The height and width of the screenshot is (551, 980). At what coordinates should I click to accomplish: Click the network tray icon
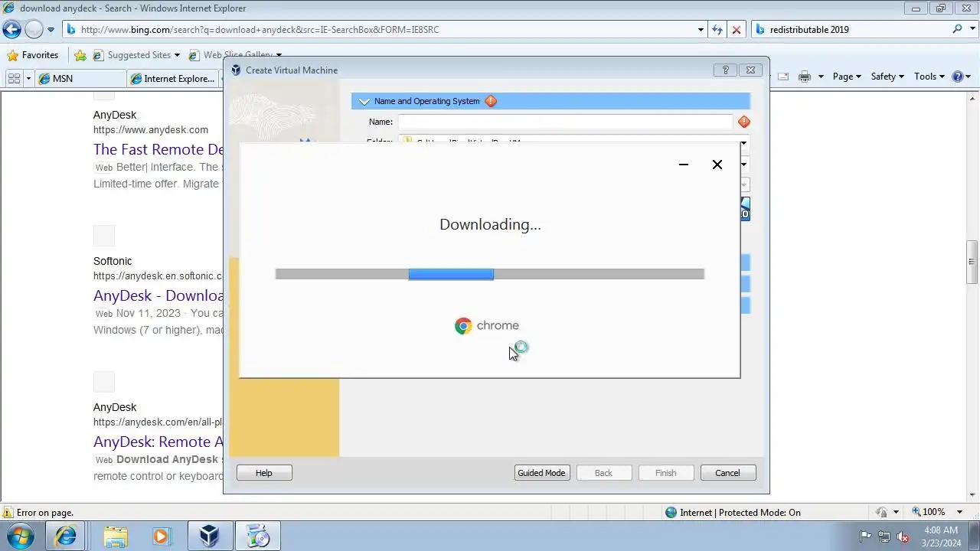coord(884,536)
